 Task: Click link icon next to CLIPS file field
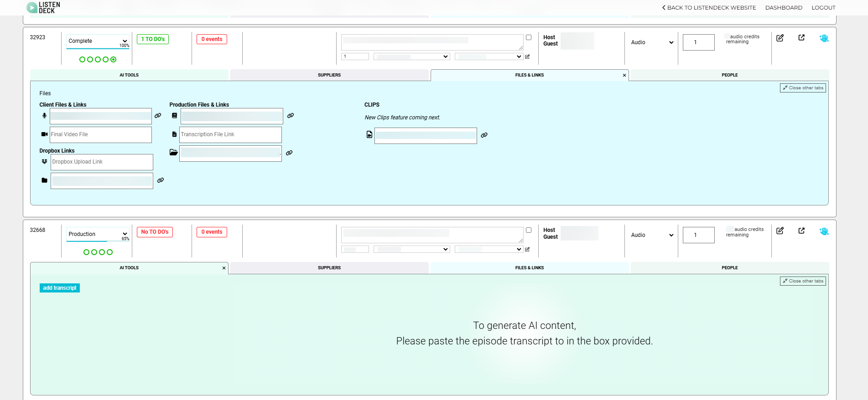[484, 135]
